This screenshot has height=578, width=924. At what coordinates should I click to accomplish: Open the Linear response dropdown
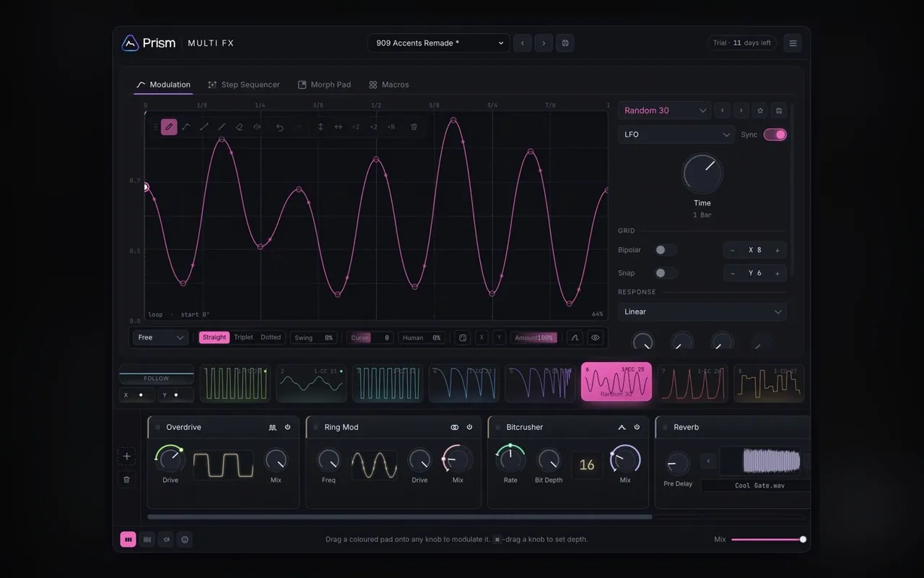click(x=702, y=311)
